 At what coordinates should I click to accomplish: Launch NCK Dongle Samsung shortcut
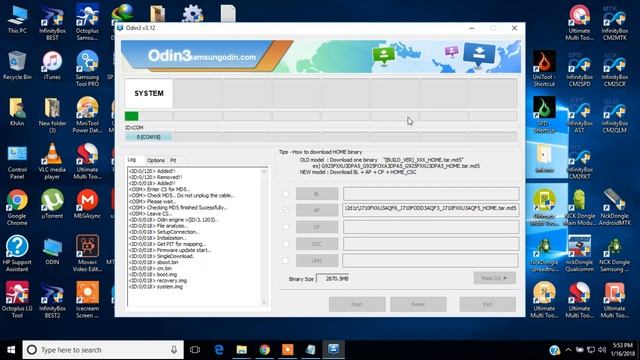click(x=614, y=254)
